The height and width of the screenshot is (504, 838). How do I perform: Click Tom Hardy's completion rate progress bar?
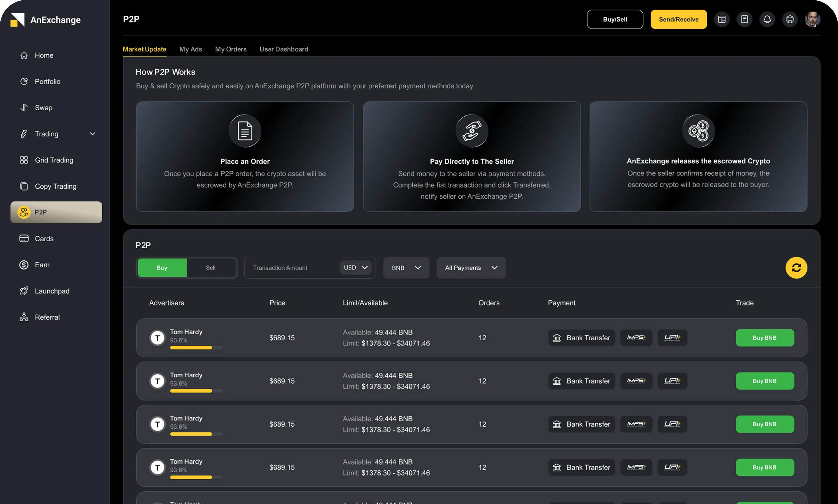tap(196, 348)
